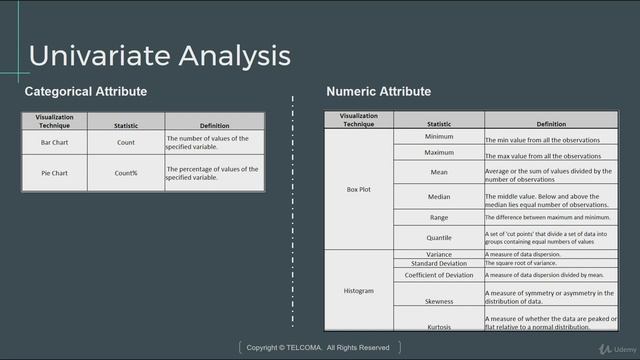Click the 'Variance' statistic cell
This screenshot has width=640, height=360.
pos(439,254)
